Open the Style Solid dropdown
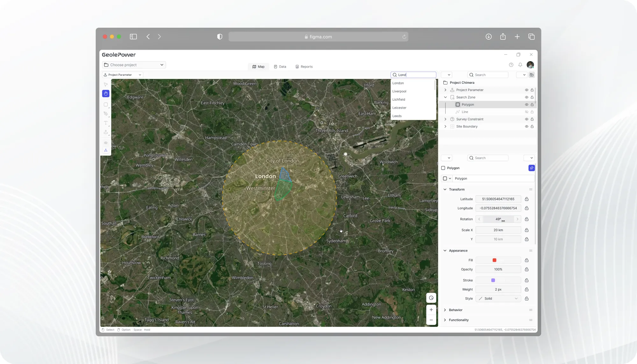637x364 pixels. pos(498,298)
